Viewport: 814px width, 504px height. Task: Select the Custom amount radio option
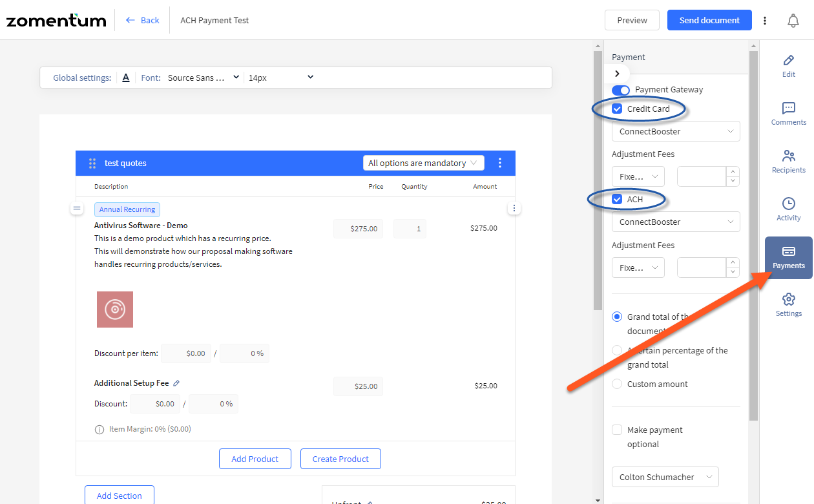[x=617, y=384]
